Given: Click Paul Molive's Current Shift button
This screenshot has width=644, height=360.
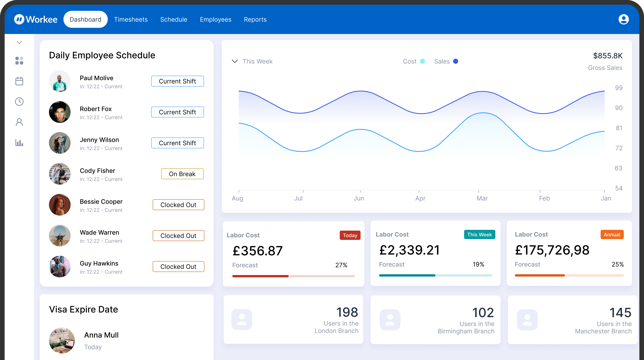Looking at the screenshot, I should (x=177, y=81).
